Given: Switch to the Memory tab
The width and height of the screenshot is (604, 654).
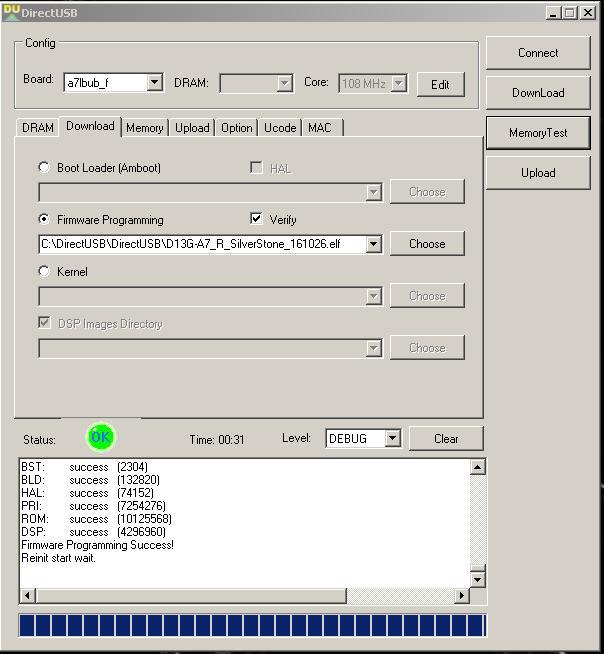Looking at the screenshot, I should click(145, 128).
